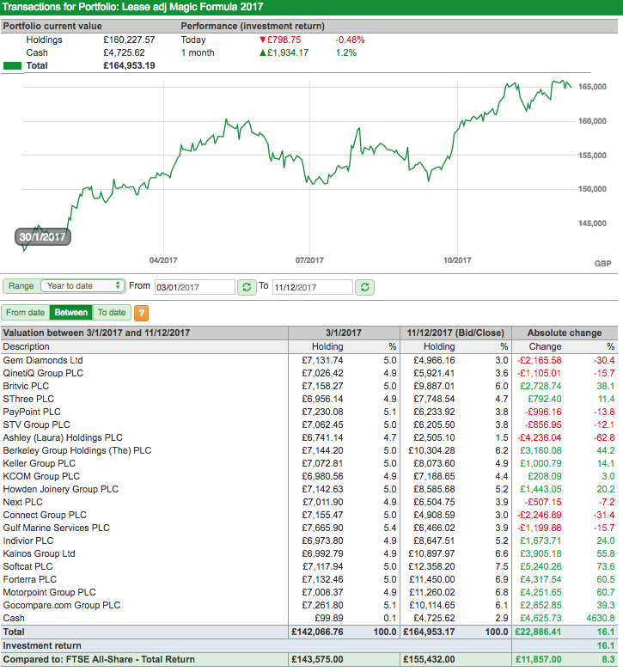Click the From date input 03/01/2017

[x=194, y=287]
